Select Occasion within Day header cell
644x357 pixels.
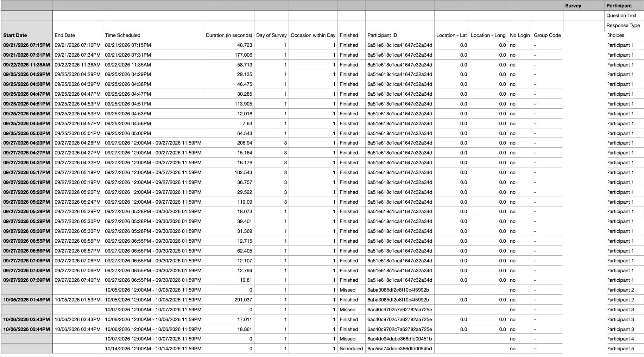pos(313,35)
